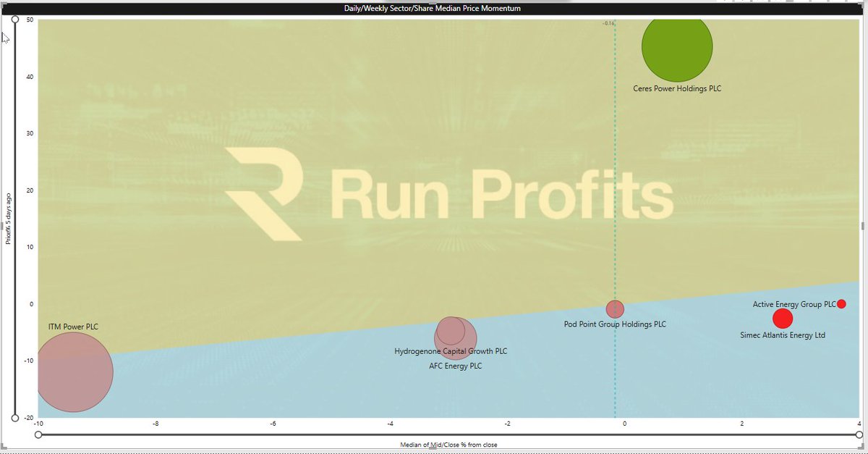
Task: Click the chart title Daily/Weekly Sector/Share Median Price Momentum
Action: coord(432,9)
